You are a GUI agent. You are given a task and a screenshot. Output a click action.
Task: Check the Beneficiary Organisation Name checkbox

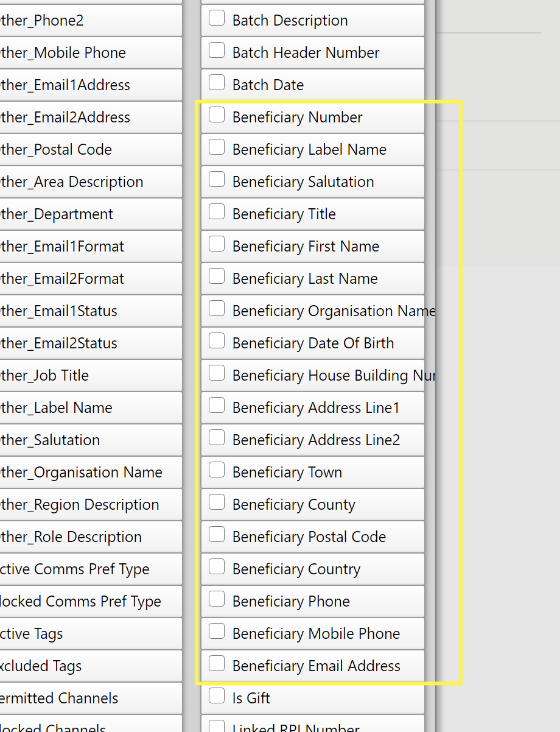(217, 309)
